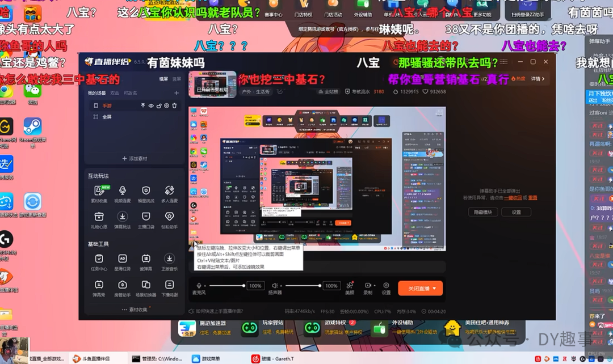Click the 设置 button beside 隐藏模块
613x364 pixels.
point(517,212)
